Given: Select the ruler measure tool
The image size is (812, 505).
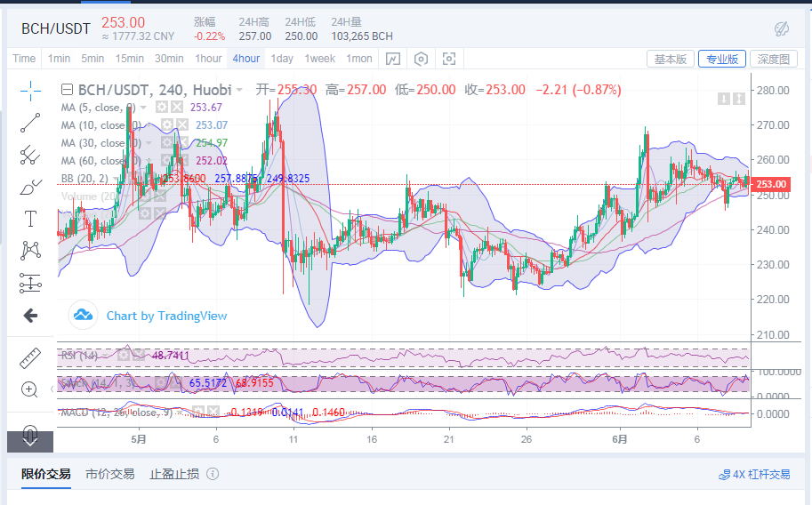Looking at the screenshot, I should (30, 358).
